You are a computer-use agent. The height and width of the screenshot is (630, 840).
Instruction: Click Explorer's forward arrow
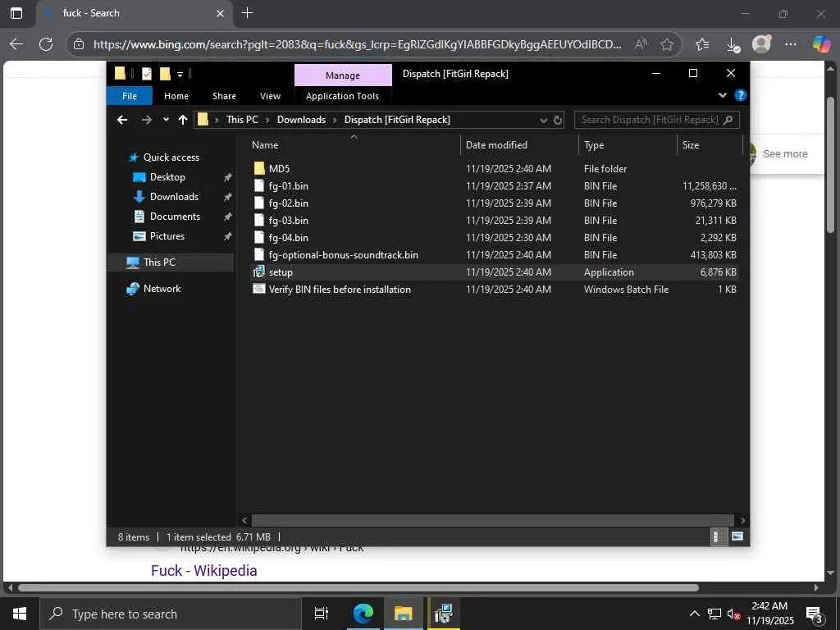[x=146, y=120]
